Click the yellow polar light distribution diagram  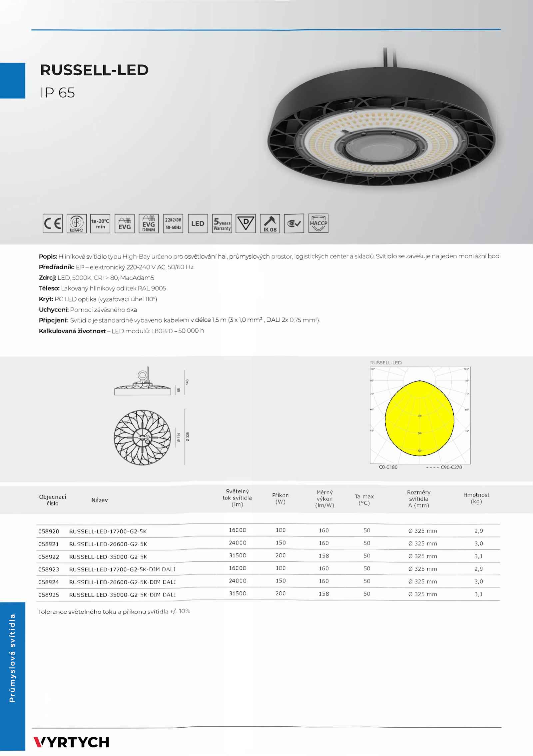[x=420, y=415]
